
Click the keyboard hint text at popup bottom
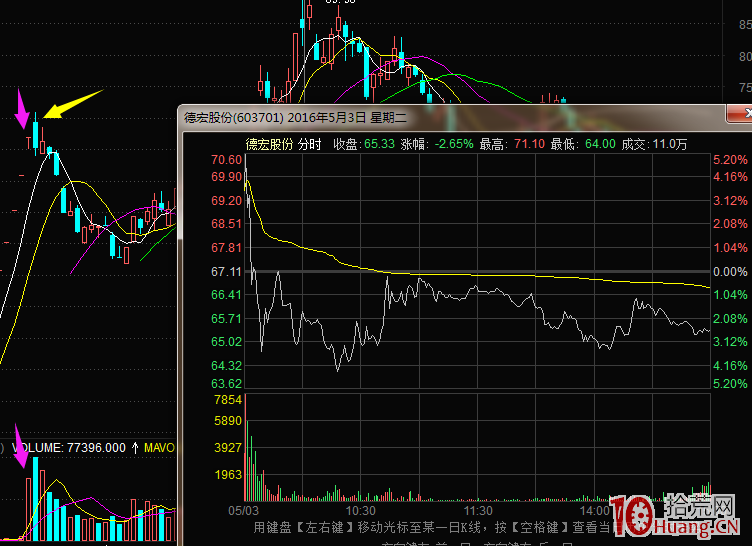[432, 528]
